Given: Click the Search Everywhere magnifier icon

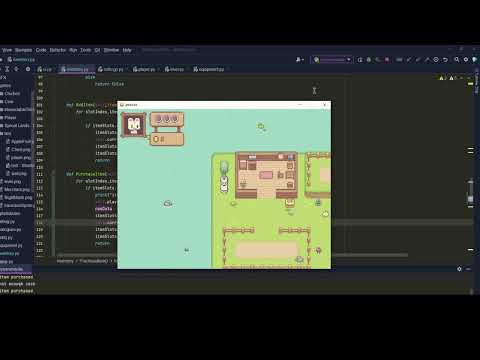Looking at the screenshot, I should (x=457, y=60).
